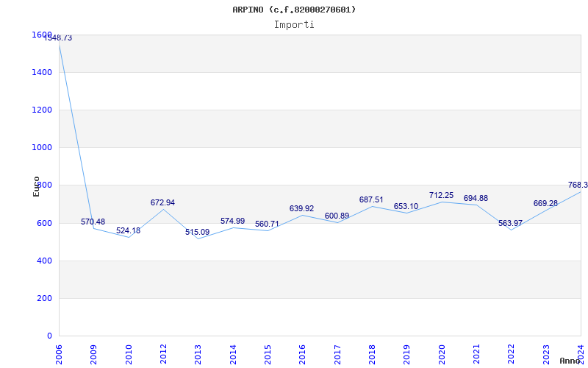Screen dimensions: 588x368
Task: Click y-axis value 1400
Action: coord(42,72)
